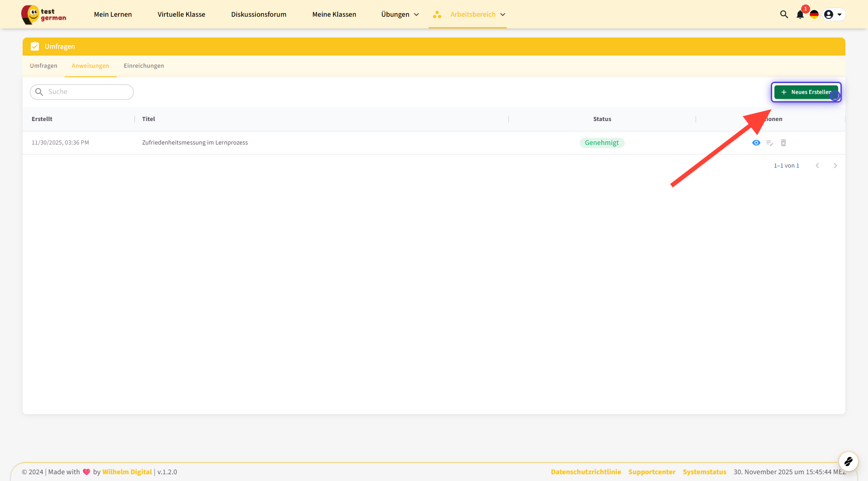
Task: Open Mein Lernen in navigation
Action: [x=113, y=14]
